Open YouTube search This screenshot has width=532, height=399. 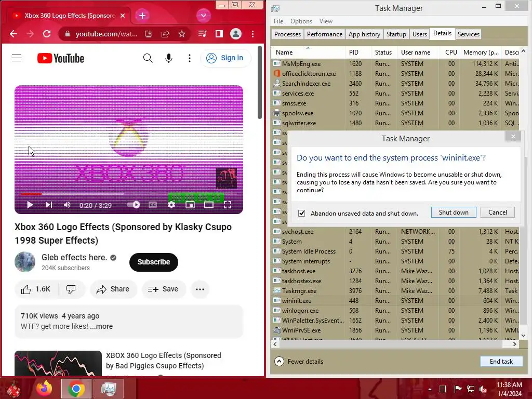click(148, 58)
